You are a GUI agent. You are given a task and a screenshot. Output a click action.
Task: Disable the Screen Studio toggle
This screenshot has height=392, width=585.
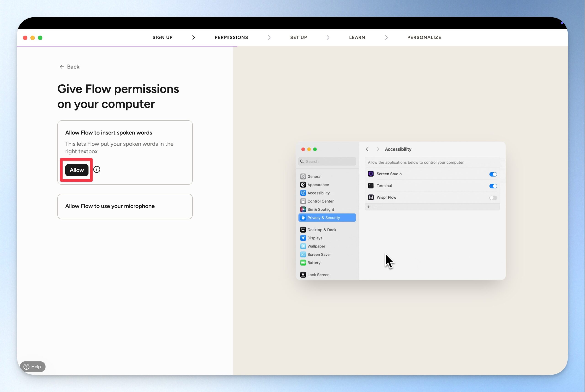point(493,174)
